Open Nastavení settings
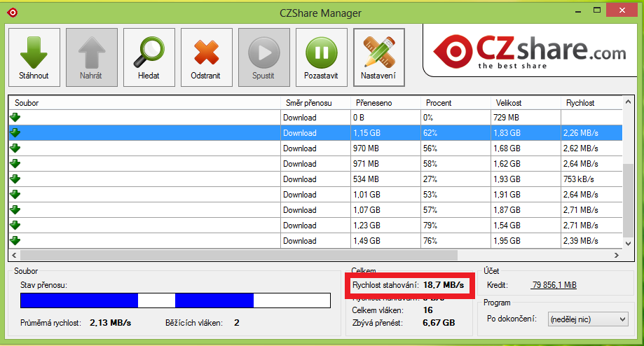Screen dimensions: 644x346 tap(378, 57)
